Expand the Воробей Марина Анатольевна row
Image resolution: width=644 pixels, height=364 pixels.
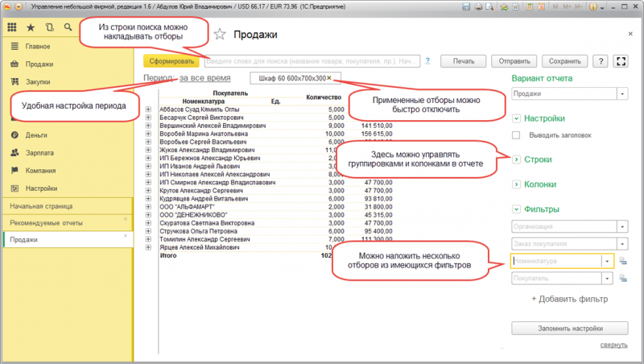pyautogui.click(x=148, y=134)
